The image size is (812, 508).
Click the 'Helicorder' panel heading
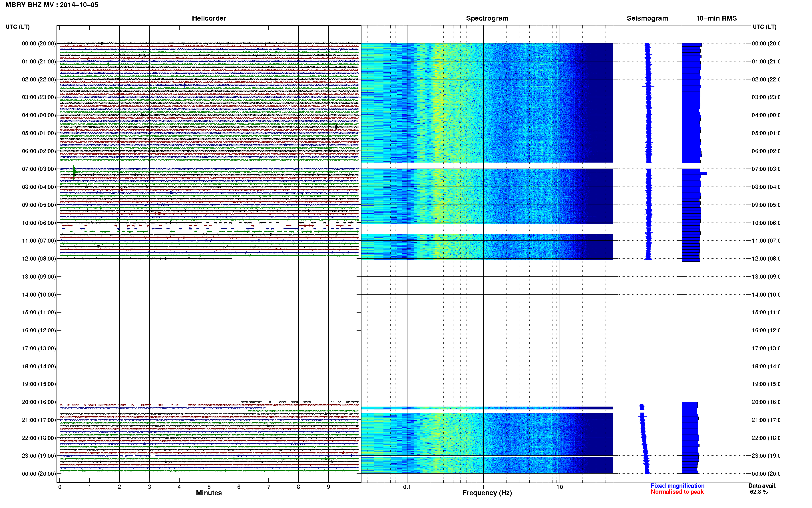pyautogui.click(x=209, y=19)
